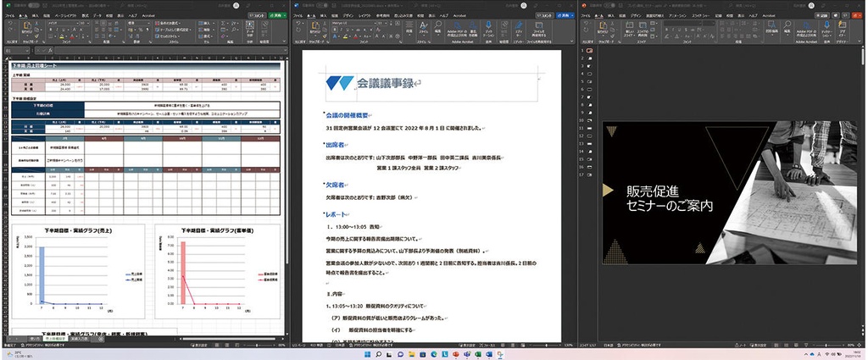Screen dimensions: 868x360
Task: Click Undo arrow in Word ribbon
Action: (x=298, y=25)
